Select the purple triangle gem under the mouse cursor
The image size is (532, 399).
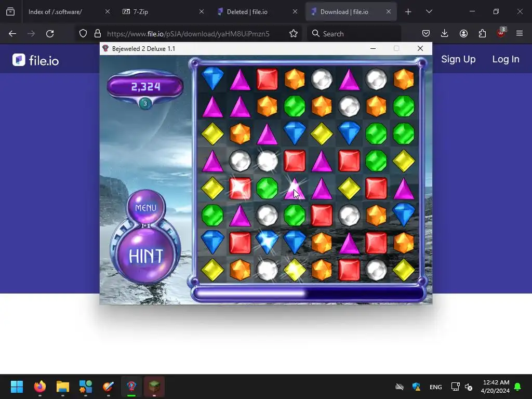coord(294,188)
